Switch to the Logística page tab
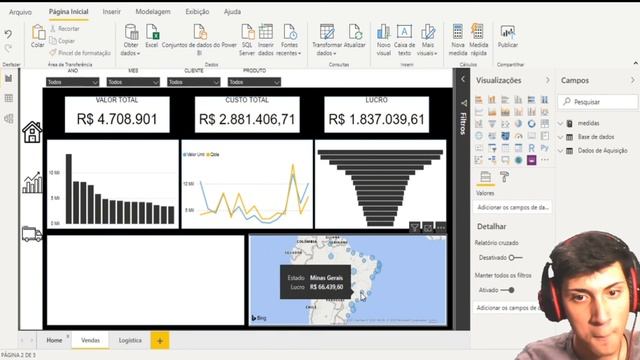This screenshot has width=640, height=360. (x=130, y=340)
